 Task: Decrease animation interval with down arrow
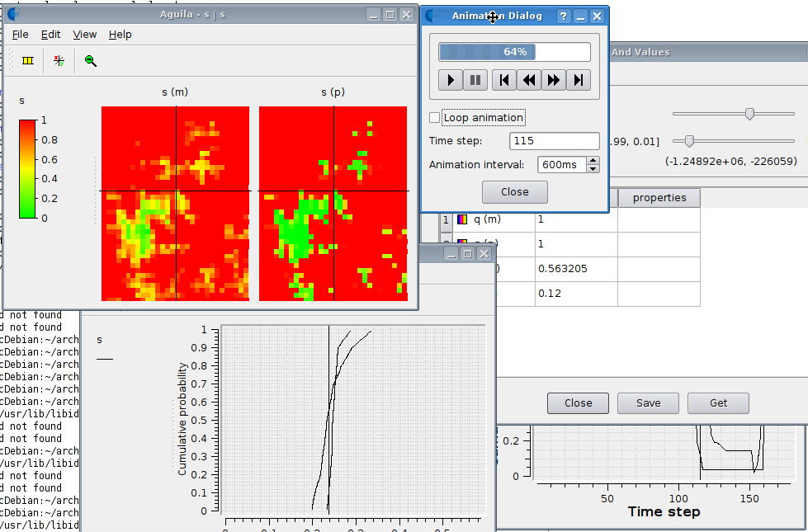point(593,168)
